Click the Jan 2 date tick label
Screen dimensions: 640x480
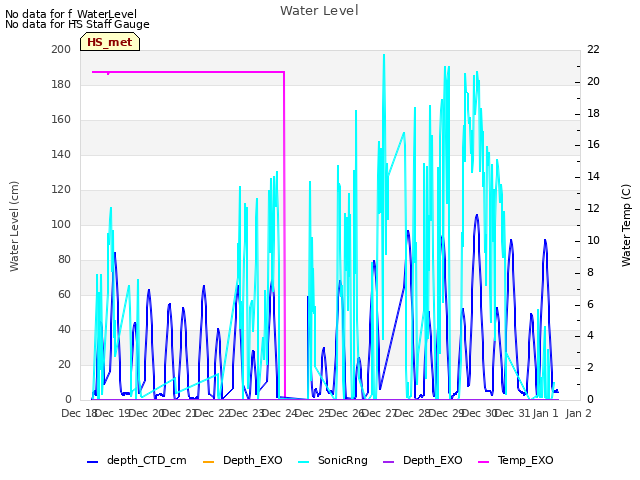[578, 413]
